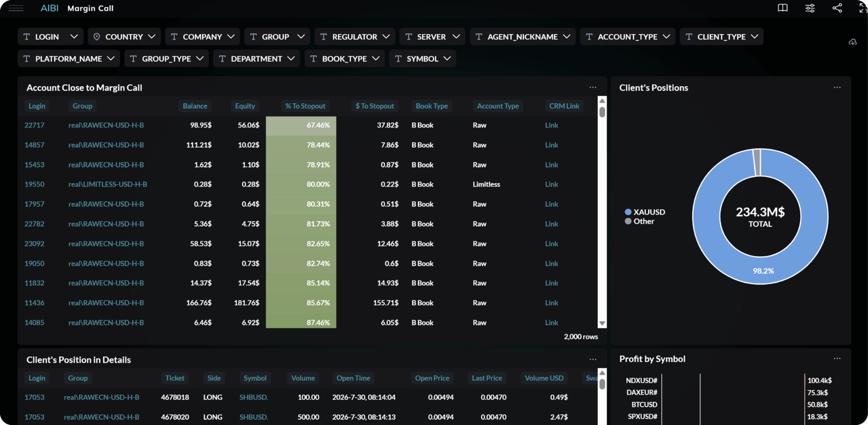The height and width of the screenshot is (425, 868).
Task: Click the scrollbar thumb of margin call table
Action: 602,112
